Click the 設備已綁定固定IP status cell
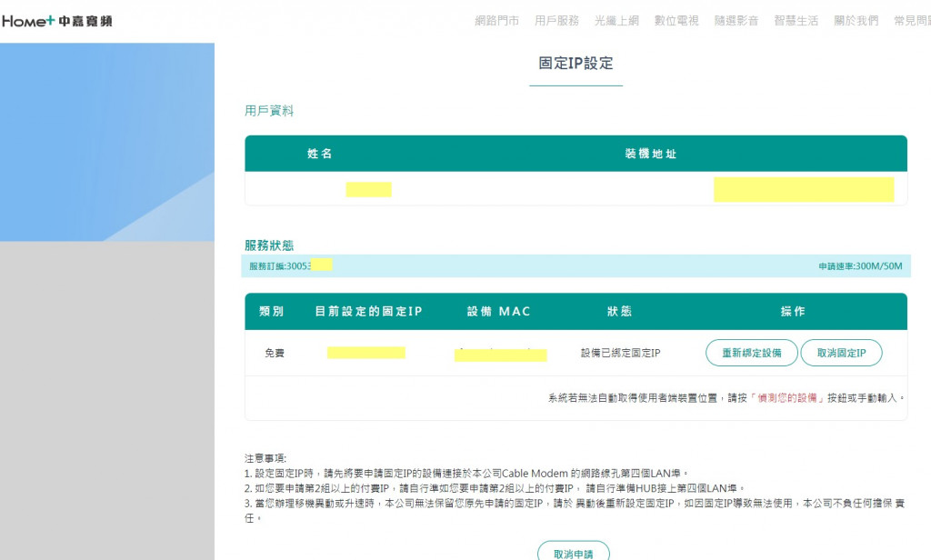The image size is (931, 560). click(620, 353)
